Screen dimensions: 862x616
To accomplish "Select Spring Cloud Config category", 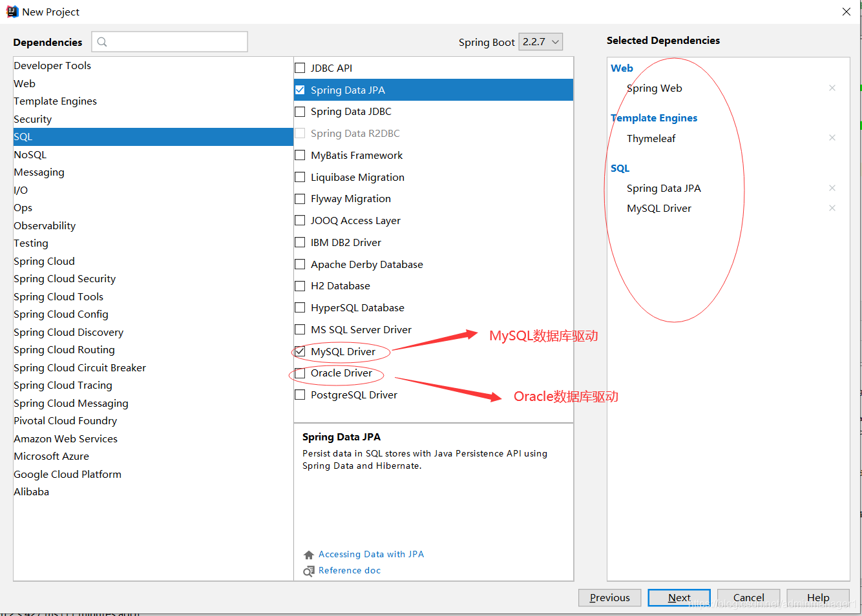I will tap(153, 314).
